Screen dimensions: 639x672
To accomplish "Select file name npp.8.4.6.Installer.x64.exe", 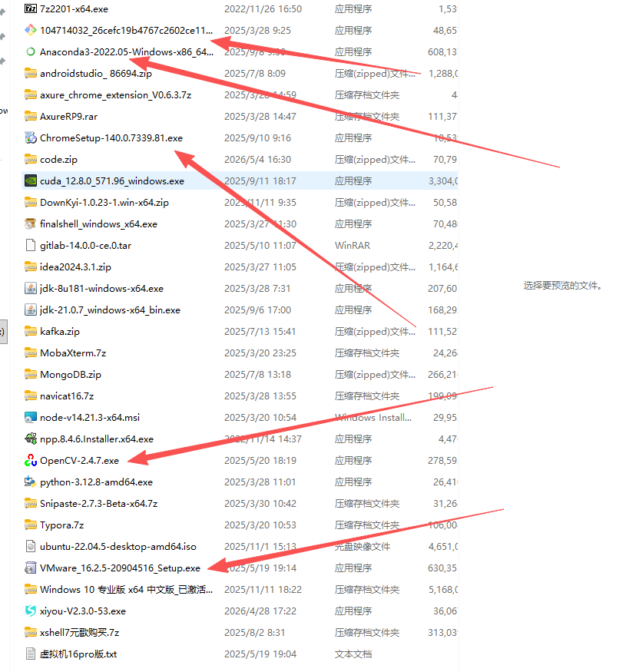I will pyautogui.click(x=97, y=439).
